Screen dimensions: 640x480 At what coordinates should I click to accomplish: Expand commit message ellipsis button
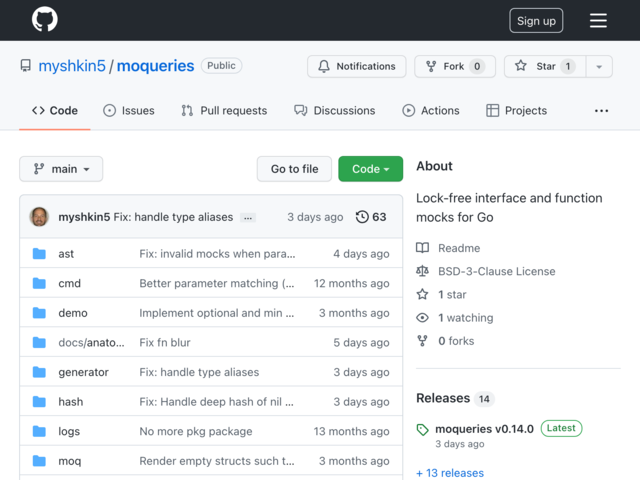[248, 218]
